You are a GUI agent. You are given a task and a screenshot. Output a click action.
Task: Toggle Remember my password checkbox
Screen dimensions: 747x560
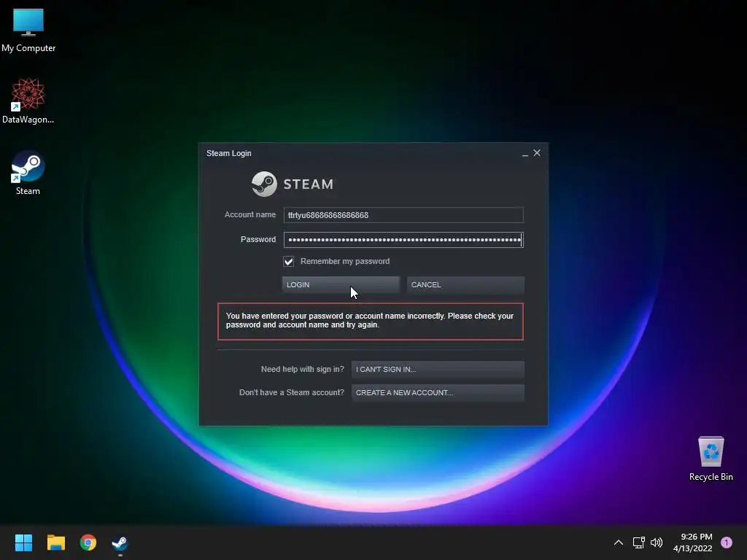click(x=289, y=262)
